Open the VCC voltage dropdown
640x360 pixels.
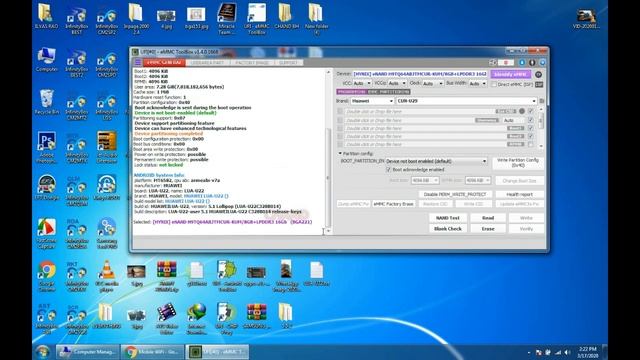click(362, 83)
